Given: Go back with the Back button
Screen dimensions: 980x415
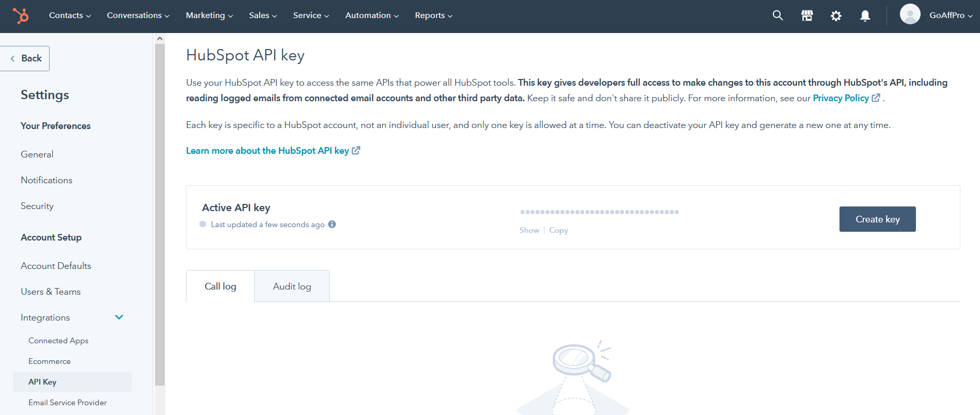Looking at the screenshot, I should 25,58.
